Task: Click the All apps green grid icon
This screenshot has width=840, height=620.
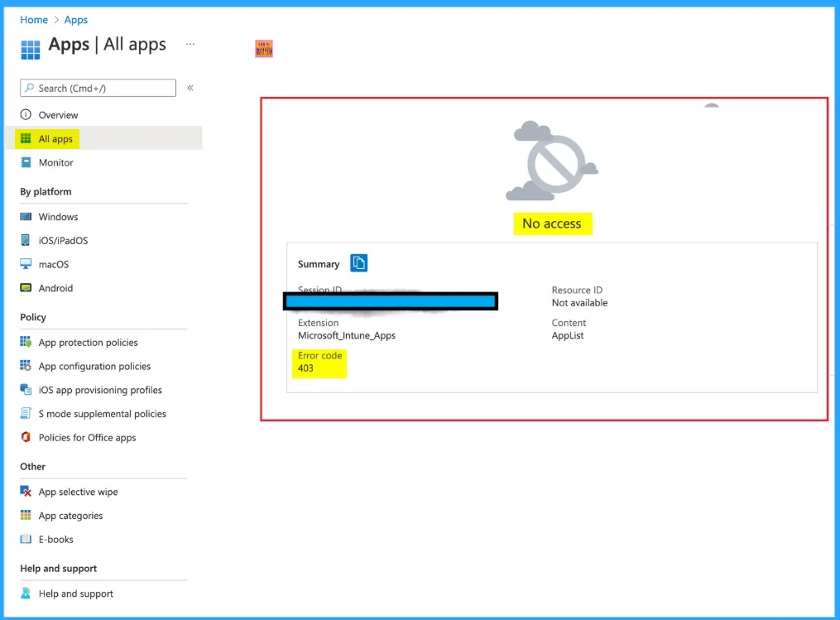Action: [x=26, y=139]
